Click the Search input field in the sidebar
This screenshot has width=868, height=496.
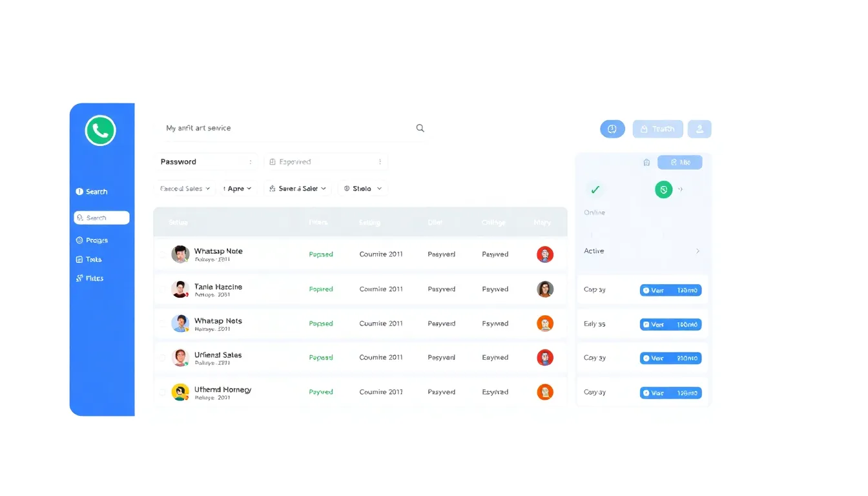pyautogui.click(x=102, y=218)
